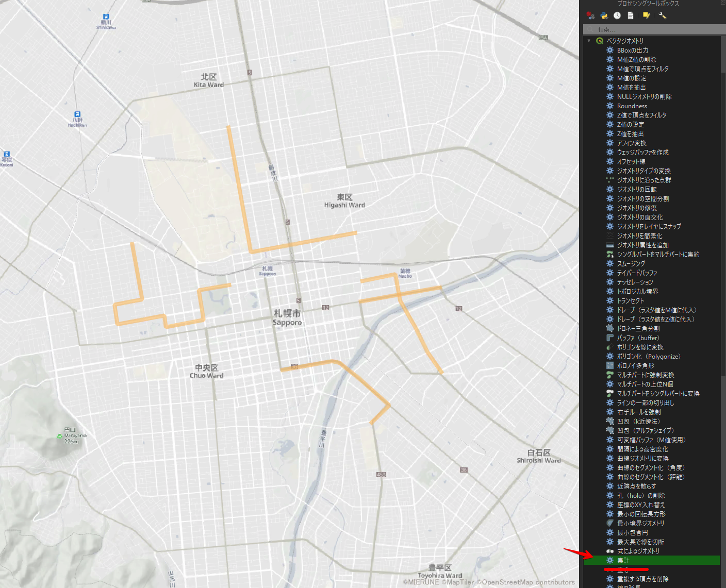Screen dimensions: 726x588
Task: Toggle Edit Features In-Place yellow pencil icon
Action: click(646, 16)
